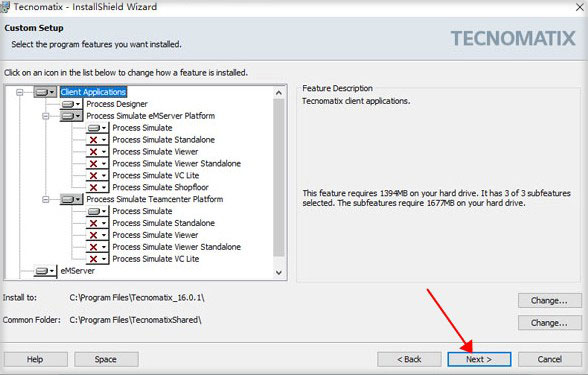
Task: Select Process Simulate Standalone label under eMServer Platform
Action: click(x=164, y=140)
